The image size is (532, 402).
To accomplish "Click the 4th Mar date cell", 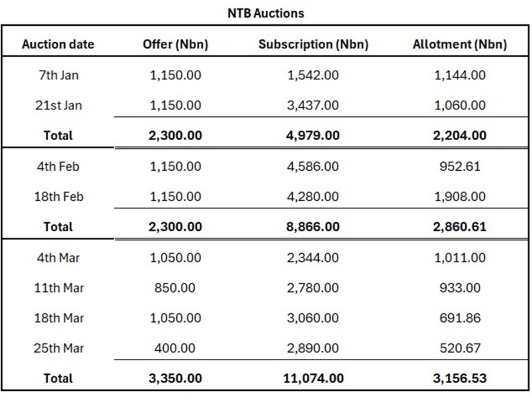I will (58, 258).
